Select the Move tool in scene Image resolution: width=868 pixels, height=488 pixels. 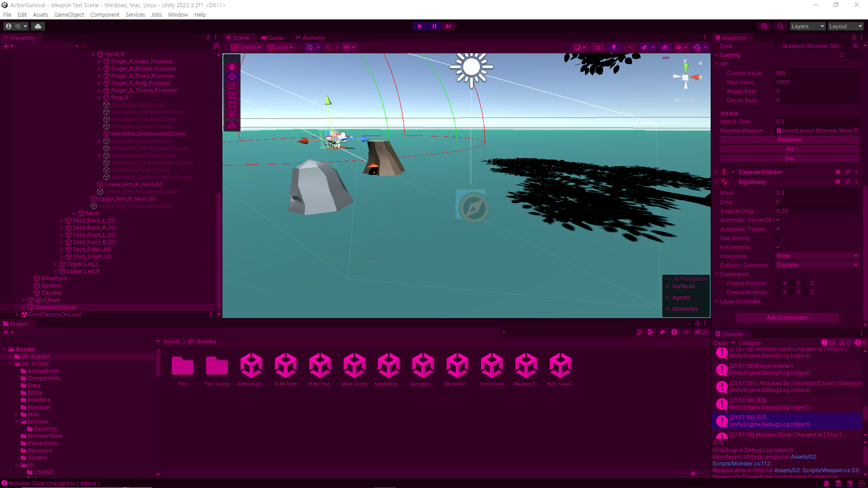tap(232, 76)
